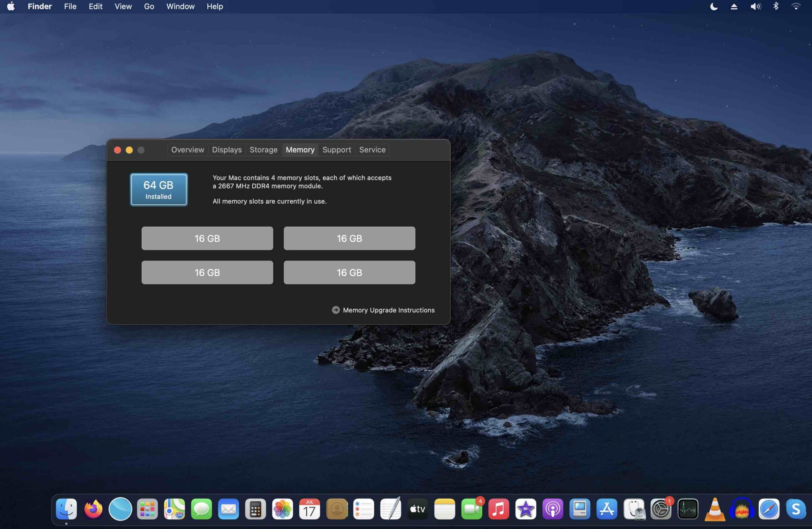Open the volume control in menu bar
Image resolution: width=812 pixels, height=529 pixels.
click(755, 7)
